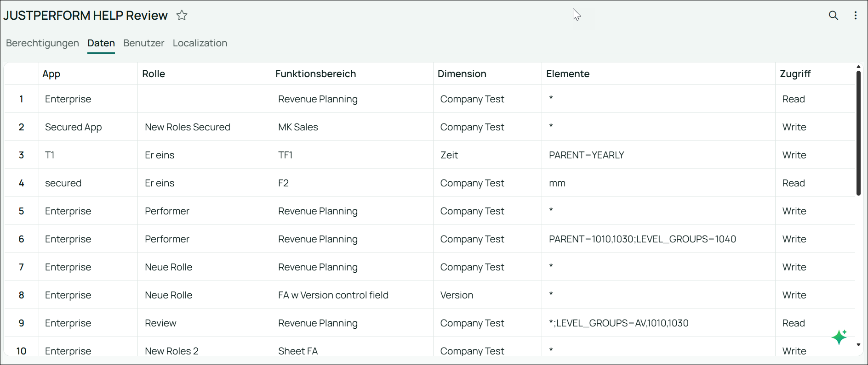Viewport: 868px width, 365px height.
Task: Click the *;LEVEL_GROUPS=AV,1010,1030 cell
Action: (658, 323)
